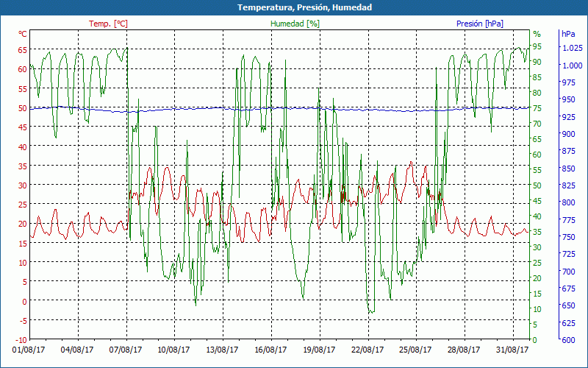Click the green humidity axis value 90
Viewport: 588px width, 368px height.
click(x=537, y=62)
